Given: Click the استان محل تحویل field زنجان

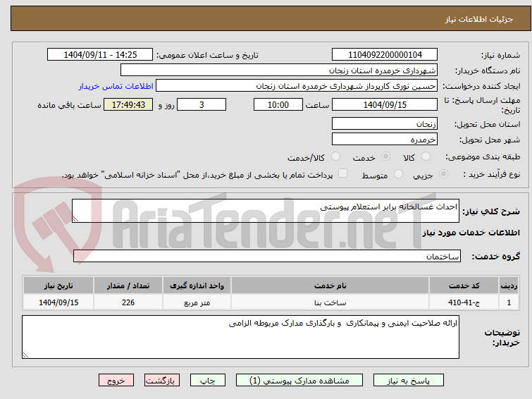Looking at the screenshot, I should 385,123.
